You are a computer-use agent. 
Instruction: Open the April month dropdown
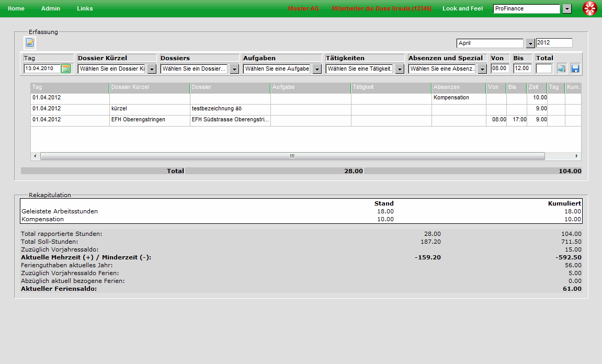[530, 43]
